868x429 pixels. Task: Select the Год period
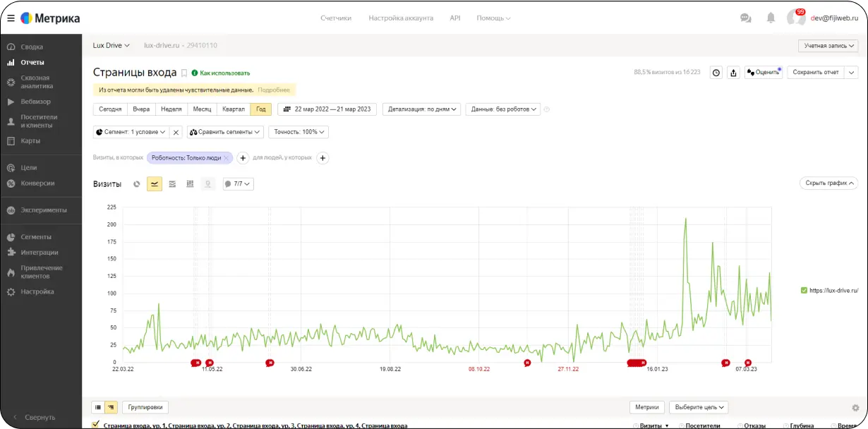click(x=261, y=109)
